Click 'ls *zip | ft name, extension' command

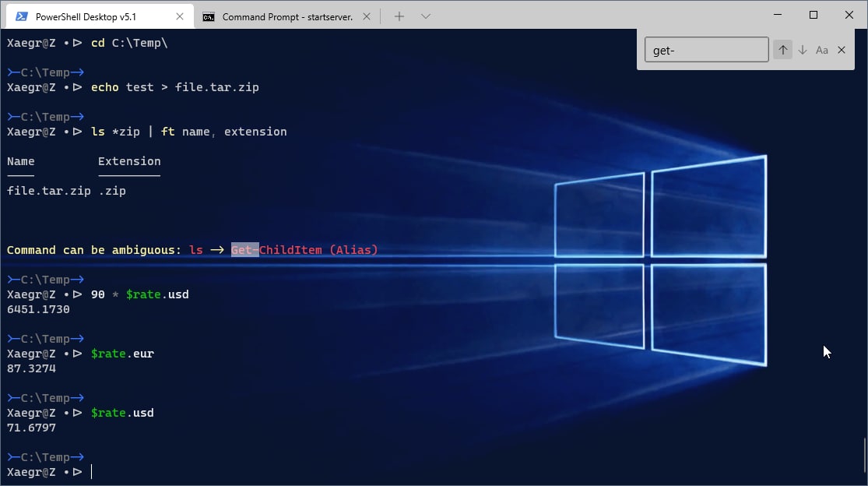coord(188,131)
